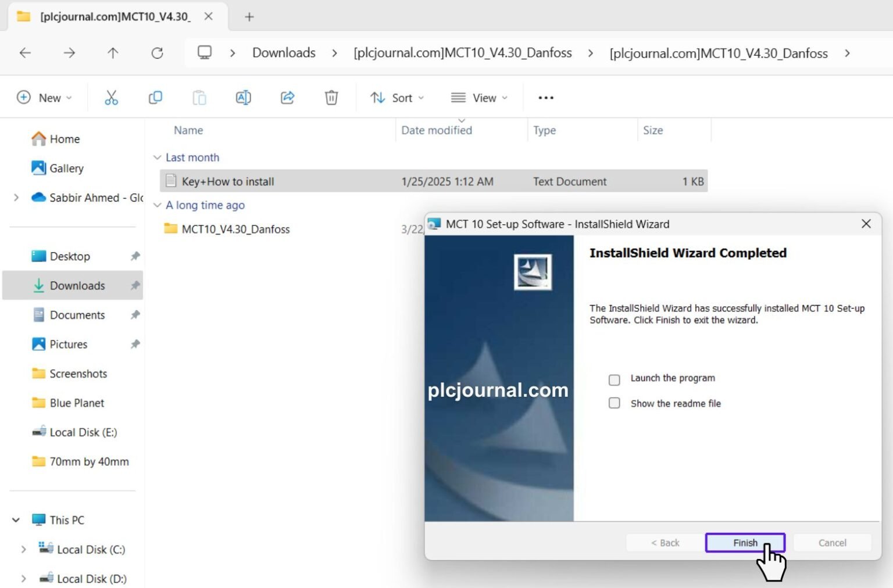
Task: Click the Delete trash can icon
Action: click(331, 98)
